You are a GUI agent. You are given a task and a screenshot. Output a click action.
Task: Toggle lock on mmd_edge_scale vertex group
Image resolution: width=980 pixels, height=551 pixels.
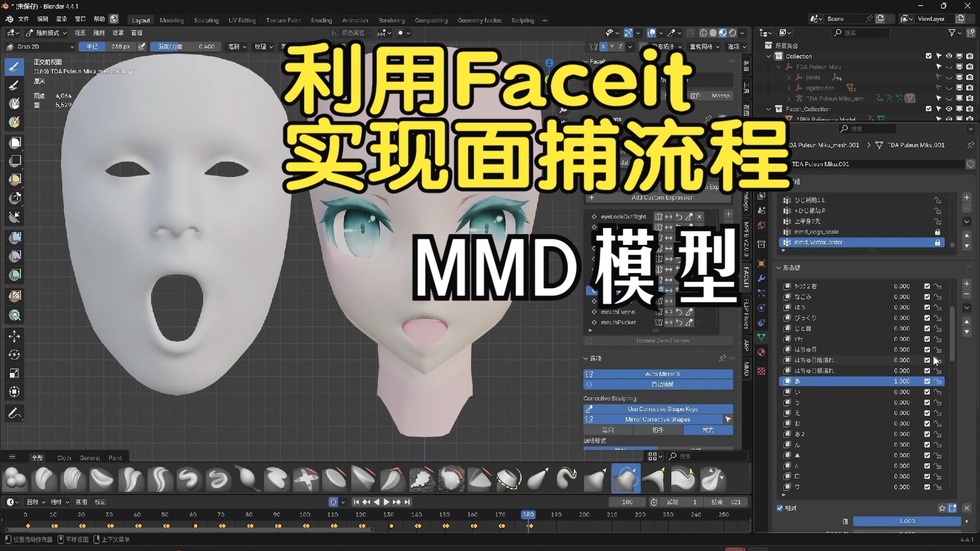[x=938, y=232]
